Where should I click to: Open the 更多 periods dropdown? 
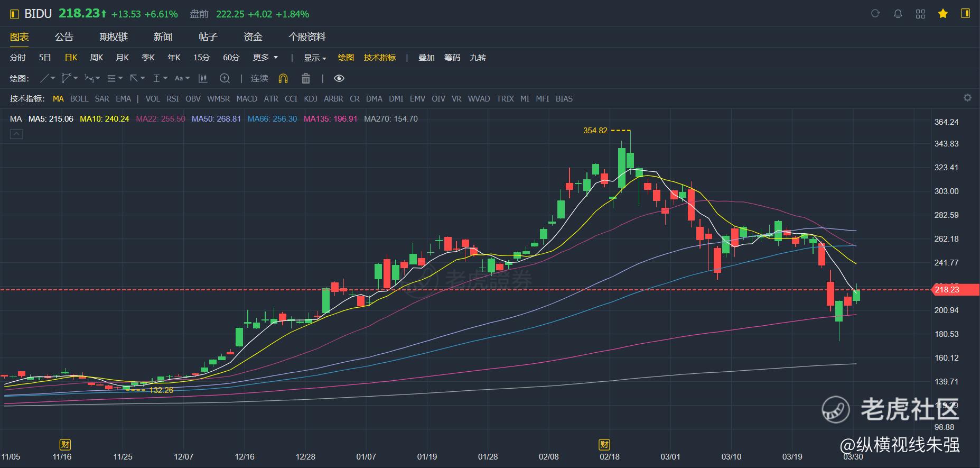click(x=265, y=58)
